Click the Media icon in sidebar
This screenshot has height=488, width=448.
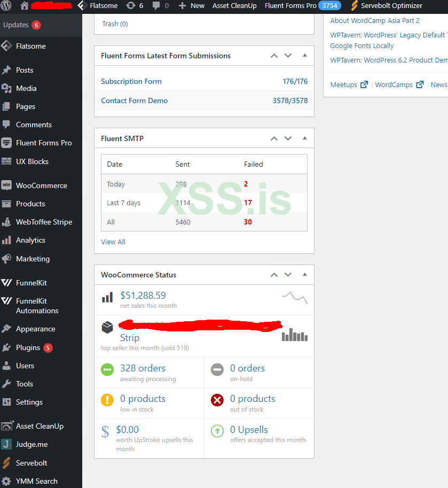click(6, 88)
